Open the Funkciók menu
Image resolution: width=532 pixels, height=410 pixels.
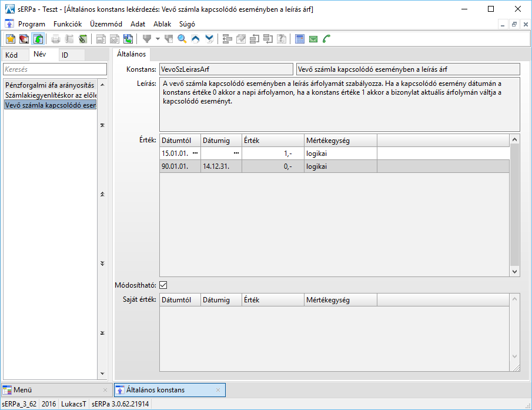point(67,24)
